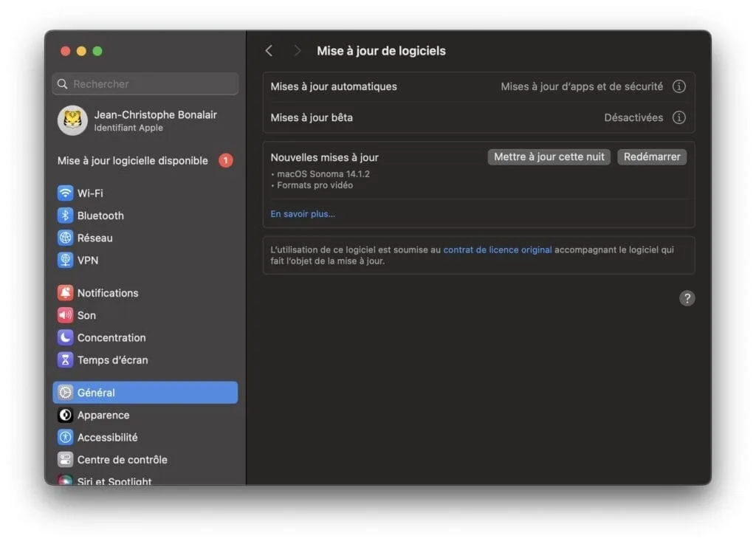Select Général in the sidebar
756x544 pixels.
pos(97,392)
